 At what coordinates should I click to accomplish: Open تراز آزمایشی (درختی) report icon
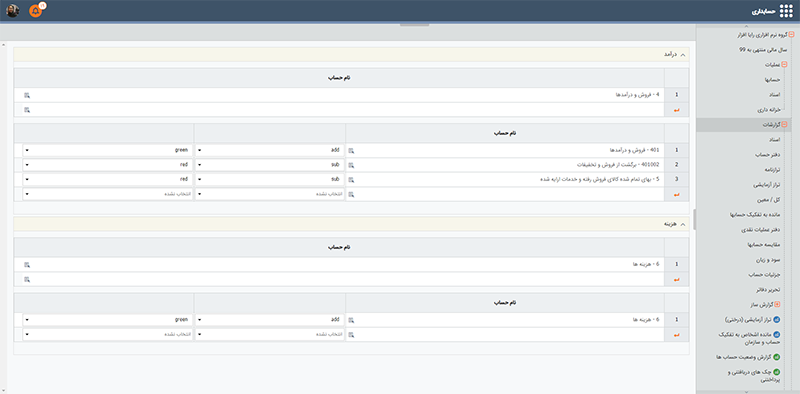tap(777, 319)
